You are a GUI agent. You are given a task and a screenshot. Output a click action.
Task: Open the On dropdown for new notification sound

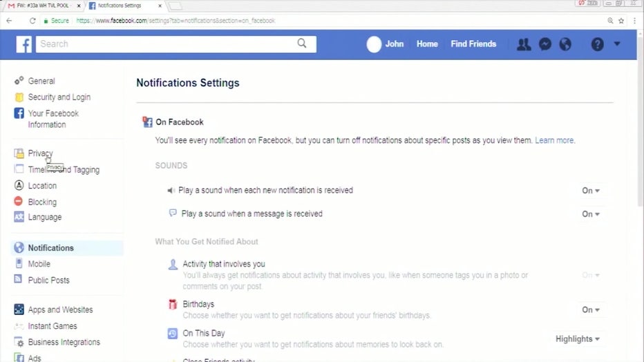pyautogui.click(x=591, y=191)
